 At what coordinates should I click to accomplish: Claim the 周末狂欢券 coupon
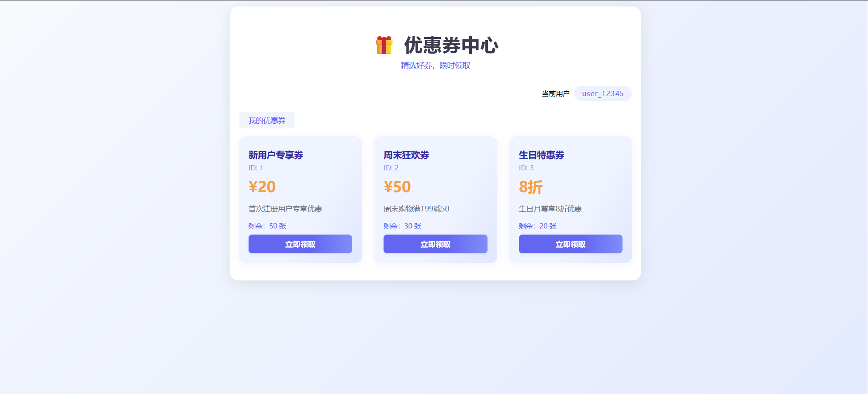pyautogui.click(x=436, y=244)
